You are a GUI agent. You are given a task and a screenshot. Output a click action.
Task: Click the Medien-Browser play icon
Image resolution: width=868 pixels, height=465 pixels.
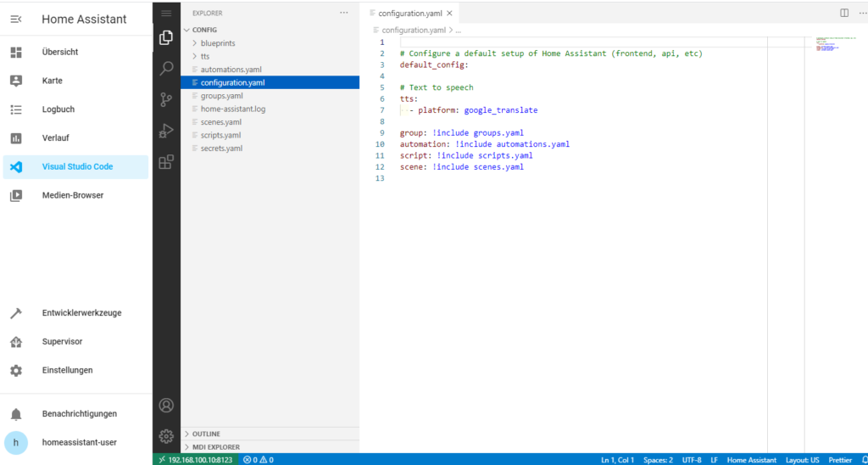pyautogui.click(x=16, y=196)
